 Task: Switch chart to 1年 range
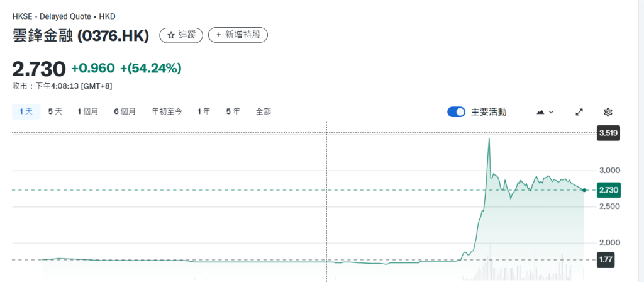point(204,111)
